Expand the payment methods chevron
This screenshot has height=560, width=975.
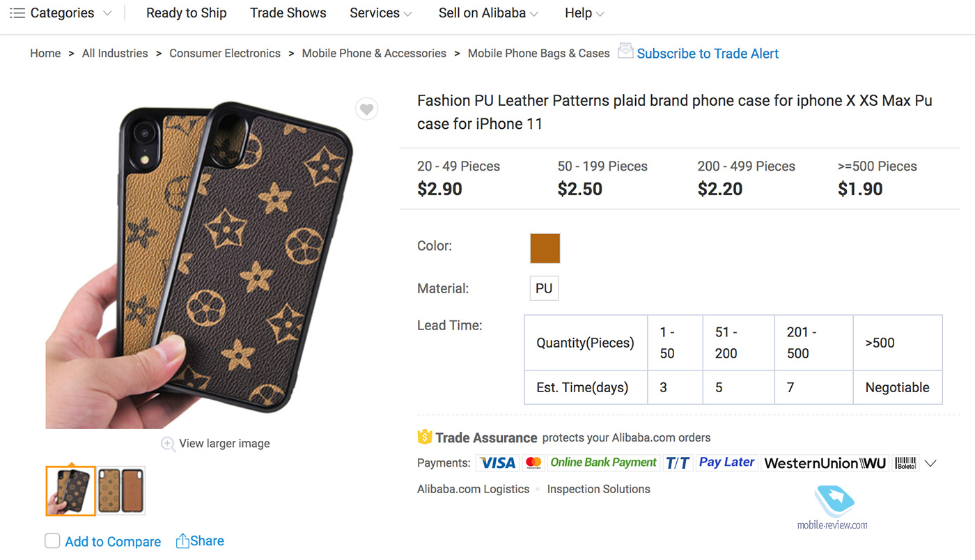click(930, 463)
